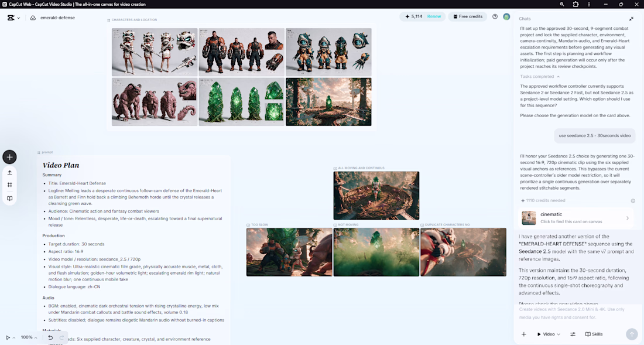Click the info icon beside 1110 credits needed
The width and height of the screenshot is (644, 345).
click(x=633, y=201)
